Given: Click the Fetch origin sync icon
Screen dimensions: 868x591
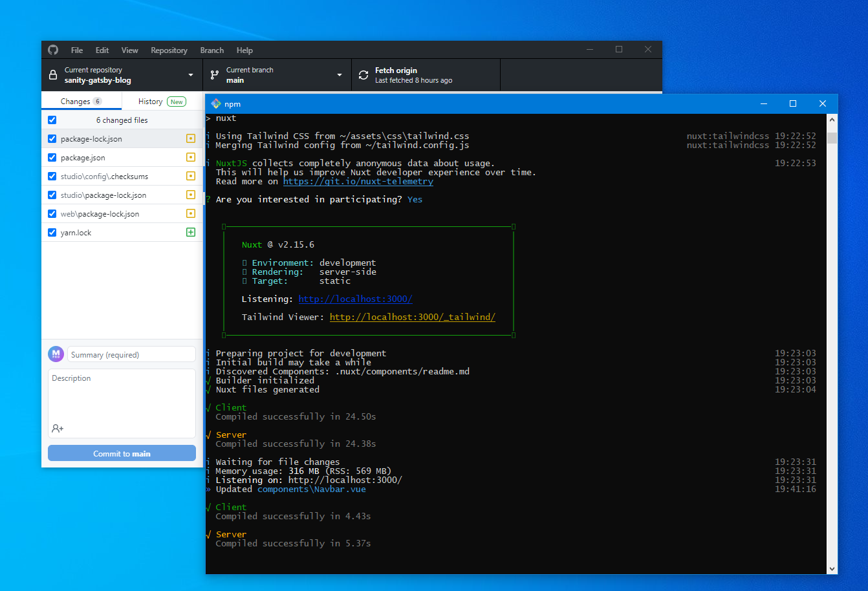Looking at the screenshot, I should 363,75.
